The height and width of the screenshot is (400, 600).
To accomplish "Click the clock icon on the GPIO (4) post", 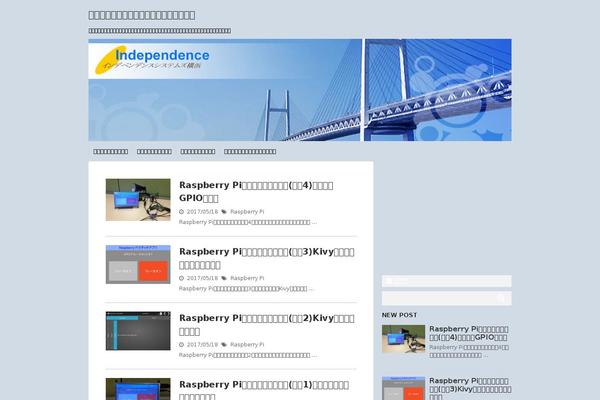I will coord(181,212).
